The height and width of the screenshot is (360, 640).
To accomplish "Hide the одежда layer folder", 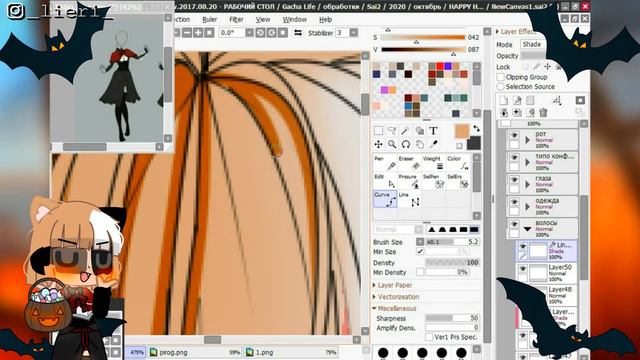I will coord(514,202).
